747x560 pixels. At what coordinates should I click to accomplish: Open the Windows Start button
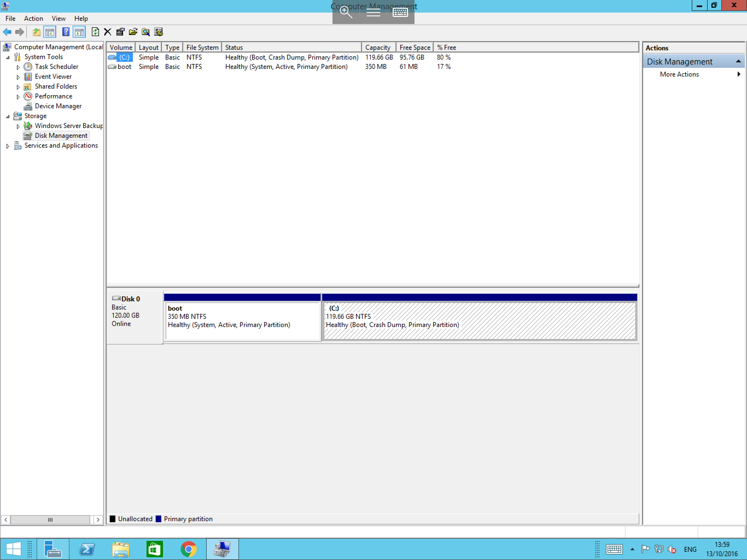13,549
